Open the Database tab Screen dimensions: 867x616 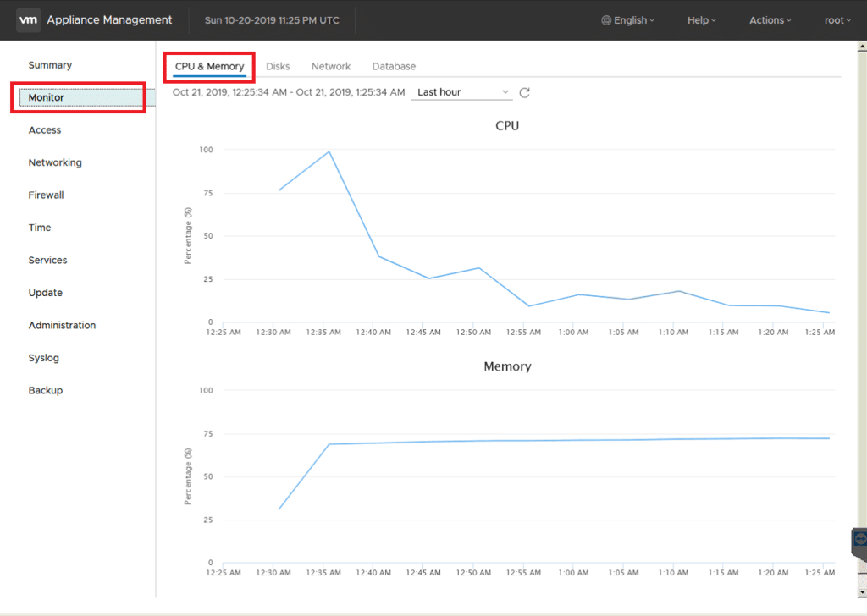(x=394, y=66)
